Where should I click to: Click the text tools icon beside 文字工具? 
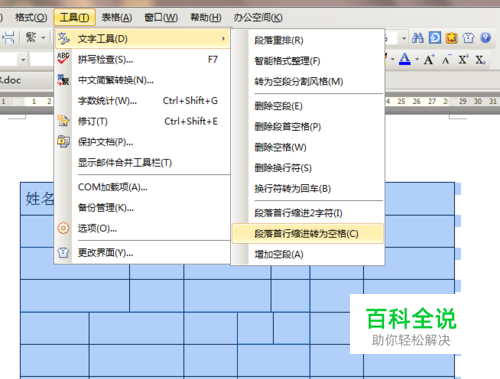coord(63,39)
